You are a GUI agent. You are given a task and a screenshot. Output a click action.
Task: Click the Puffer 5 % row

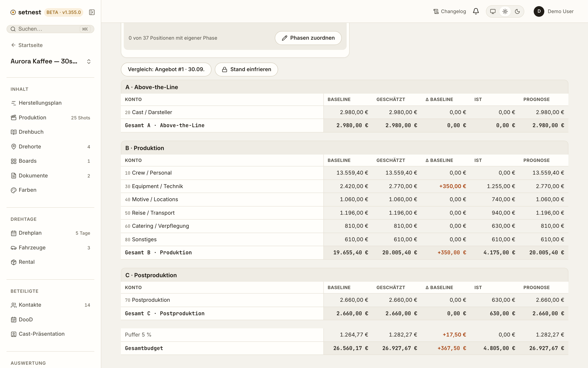coord(345,335)
